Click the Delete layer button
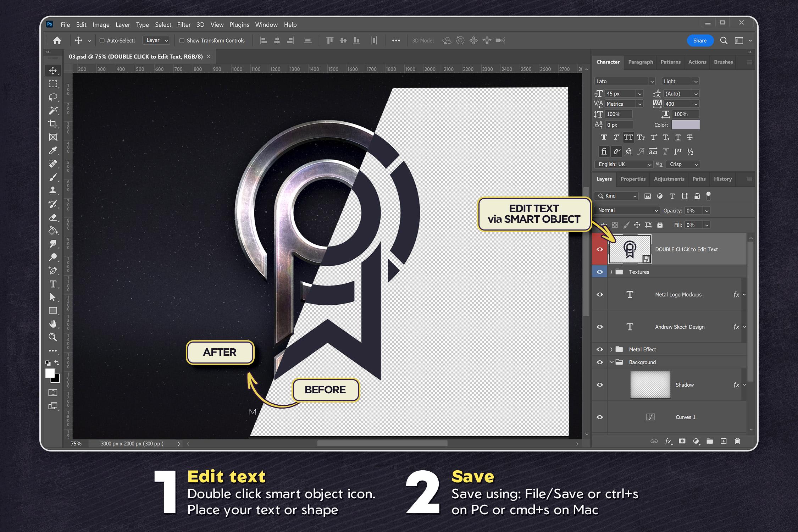 [737, 441]
